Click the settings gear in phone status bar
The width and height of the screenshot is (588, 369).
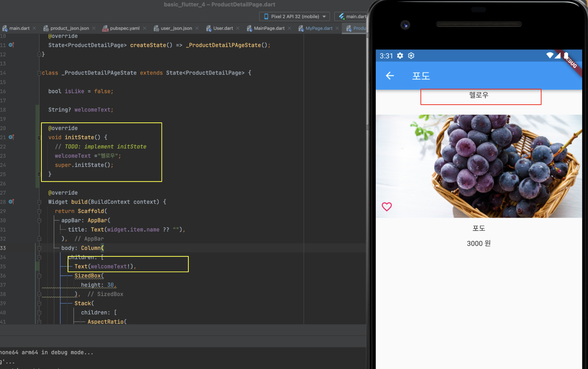coord(400,56)
